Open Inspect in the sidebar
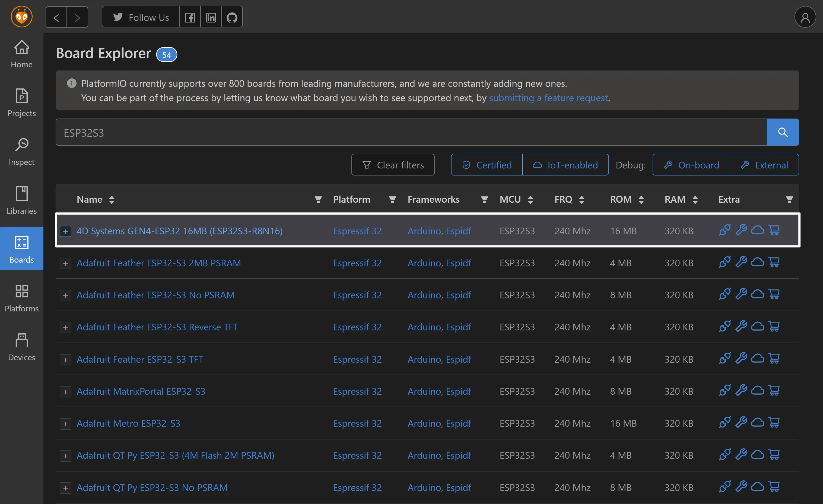 click(22, 152)
